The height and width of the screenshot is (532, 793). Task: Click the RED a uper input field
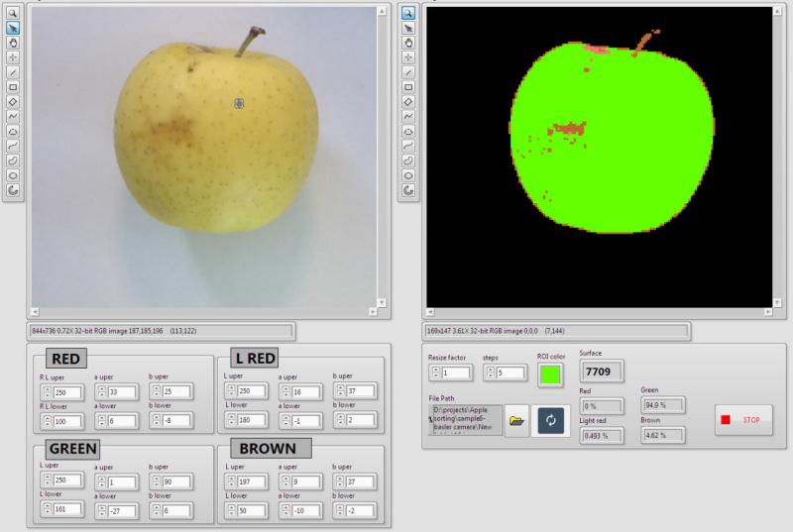tap(122, 393)
